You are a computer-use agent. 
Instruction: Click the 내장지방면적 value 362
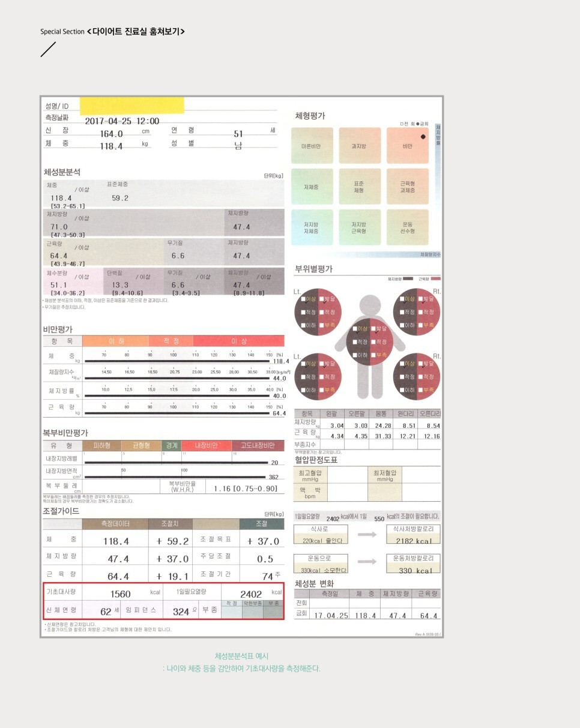point(273,477)
